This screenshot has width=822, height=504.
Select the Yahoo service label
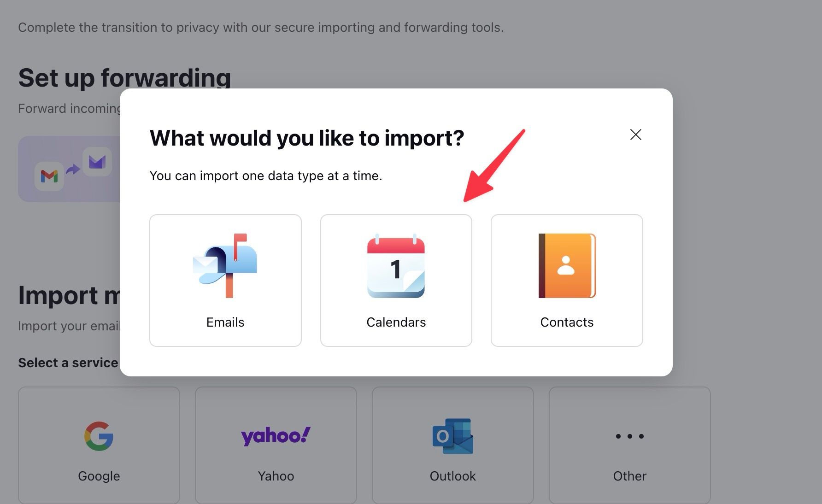point(276,476)
